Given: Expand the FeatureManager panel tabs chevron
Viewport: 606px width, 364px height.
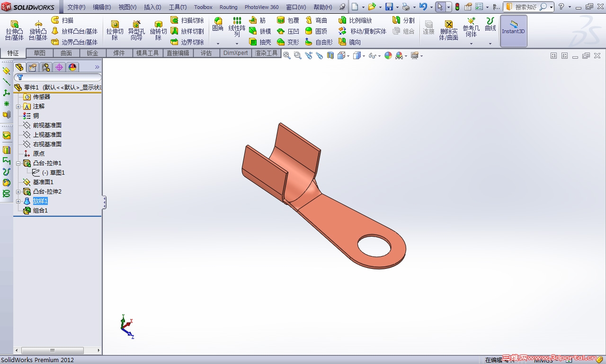Looking at the screenshot, I should pyautogui.click(x=97, y=67).
